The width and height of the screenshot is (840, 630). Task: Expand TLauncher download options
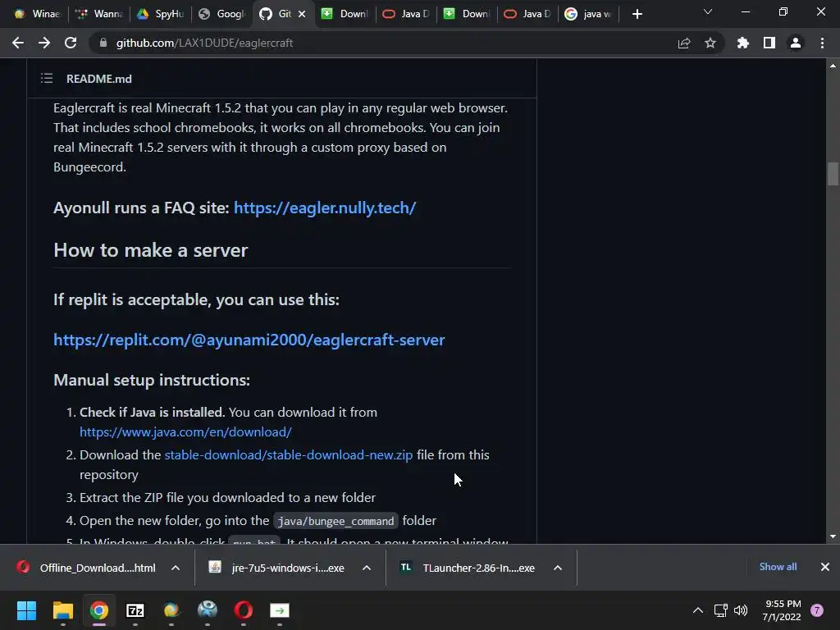[x=558, y=568]
